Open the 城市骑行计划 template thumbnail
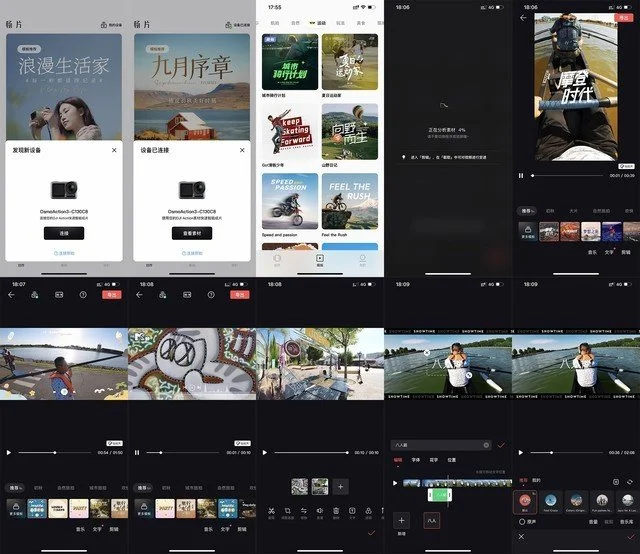 tap(290, 62)
